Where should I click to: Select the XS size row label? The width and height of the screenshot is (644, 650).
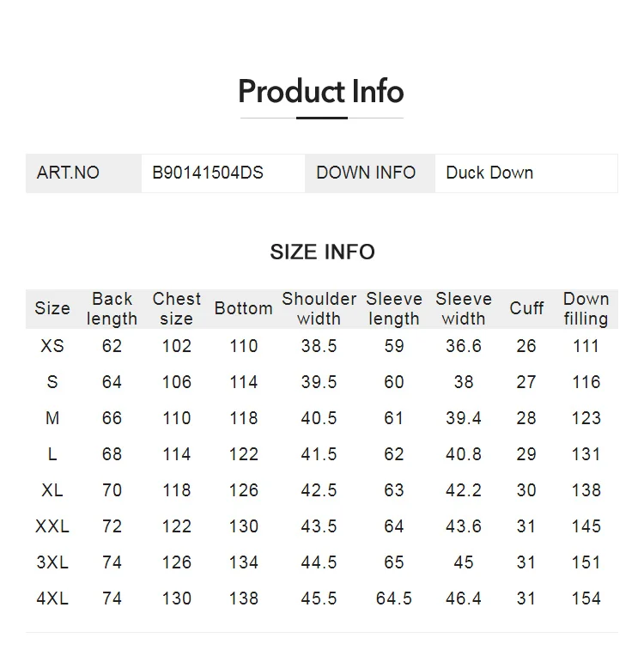52,346
